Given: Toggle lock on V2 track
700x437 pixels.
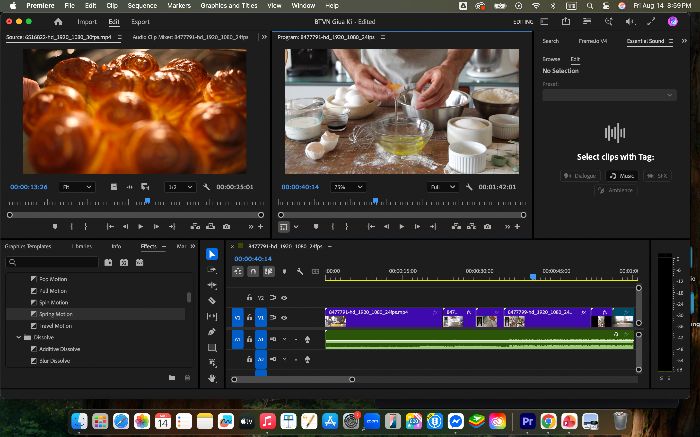Looking at the screenshot, I should tap(250, 298).
